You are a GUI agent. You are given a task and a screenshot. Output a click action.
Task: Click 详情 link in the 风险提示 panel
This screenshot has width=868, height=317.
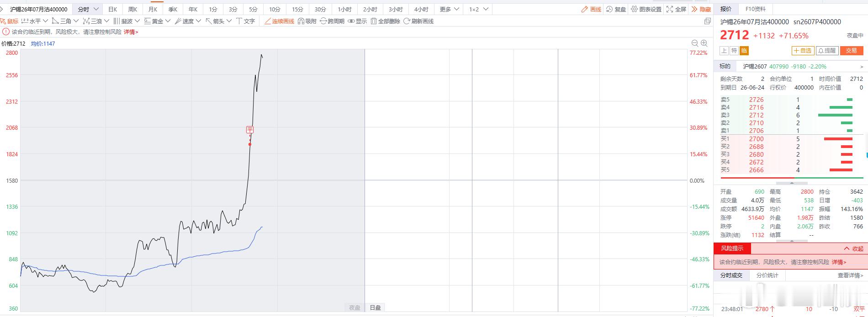(x=839, y=262)
